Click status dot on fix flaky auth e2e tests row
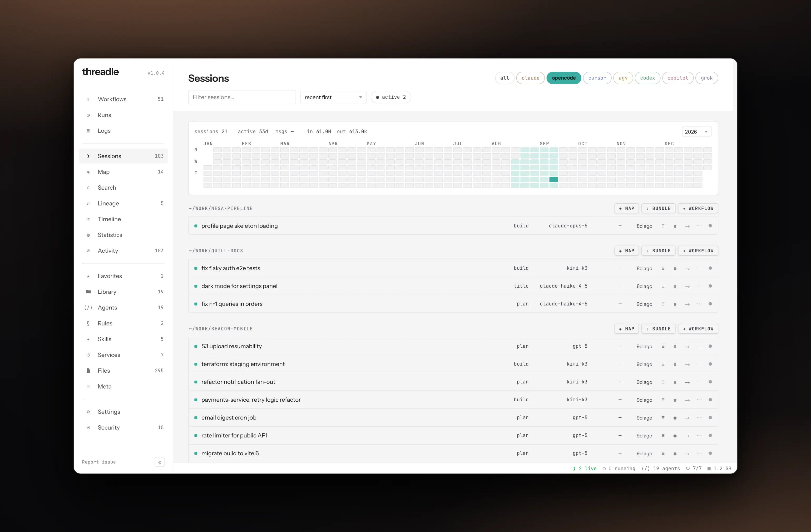The width and height of the screenshot is (811, 532). pos(710,268)
